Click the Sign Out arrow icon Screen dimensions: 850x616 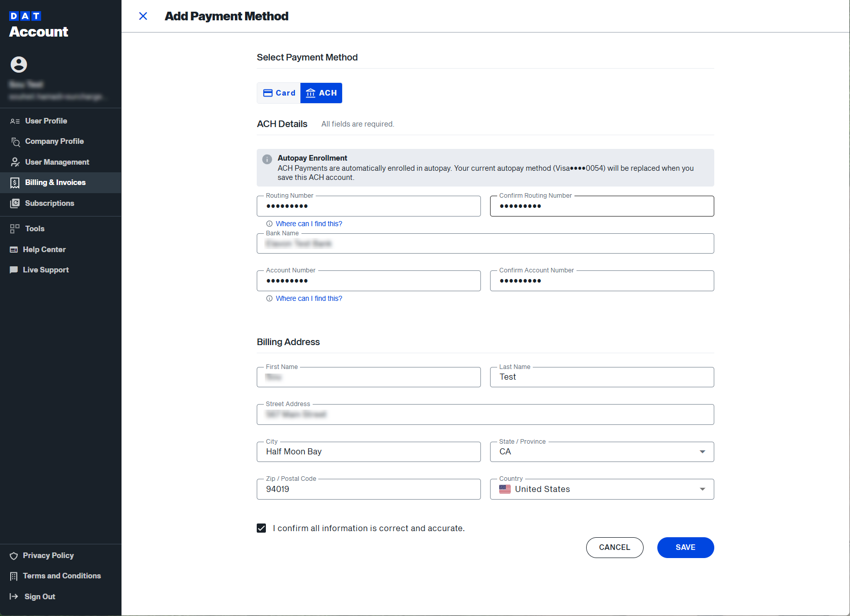tap(14, 597)
